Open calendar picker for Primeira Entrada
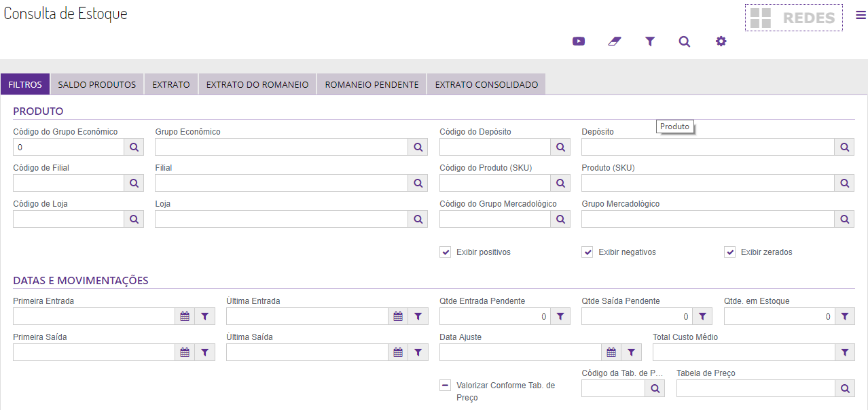This screenshot has width=868, height=410. pos(185,316)
